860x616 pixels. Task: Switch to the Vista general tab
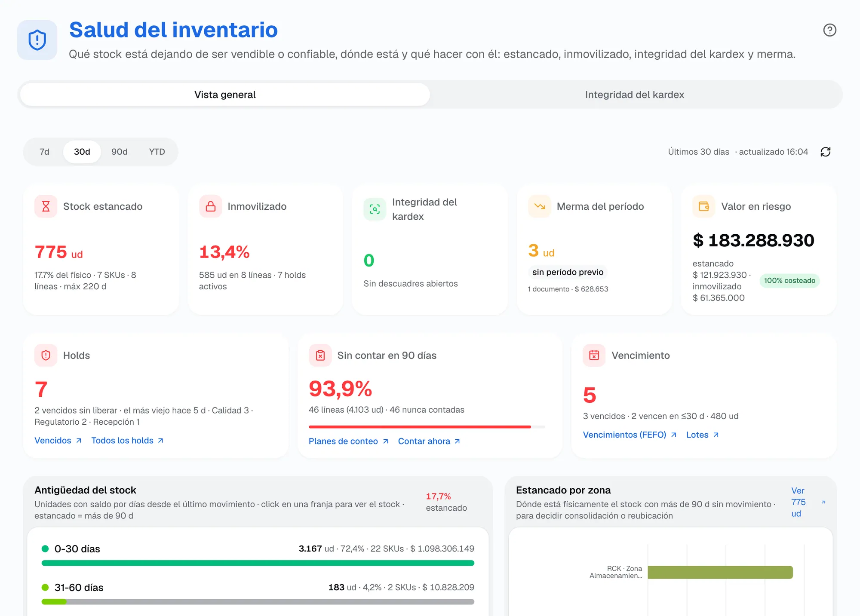click(x=225, y=95)
